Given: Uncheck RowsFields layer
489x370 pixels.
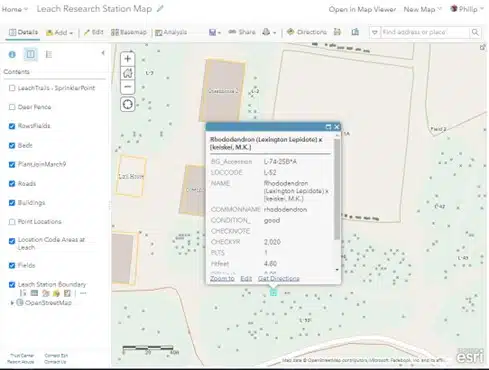Looking at the screenshot, I should (12, 126).
